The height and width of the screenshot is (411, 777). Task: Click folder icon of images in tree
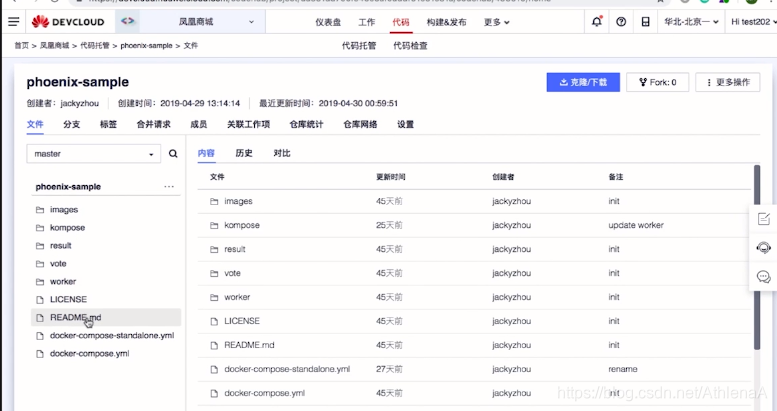pos(40,210)
